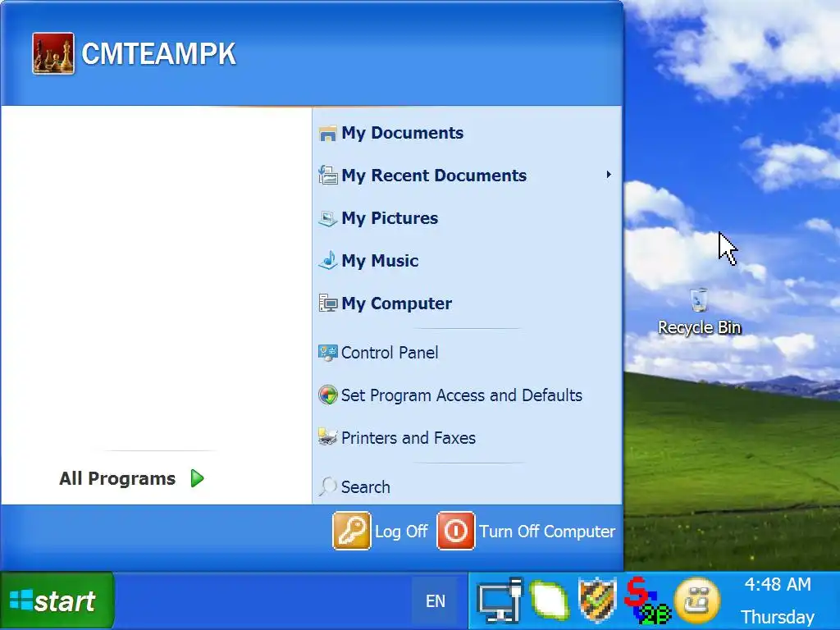Click the red S tray icon
The height and width of the screenshot is (630, 840).
pos(646,600)
